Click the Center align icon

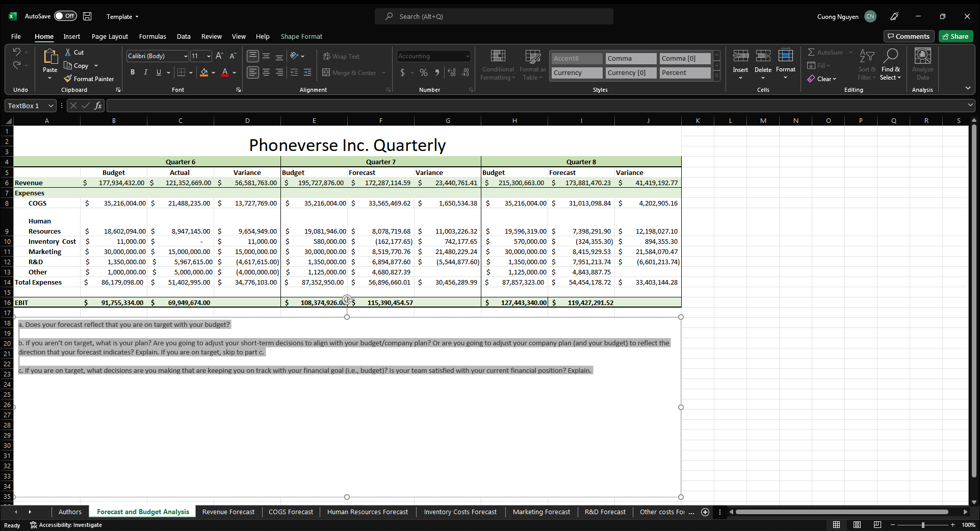coord(266,72)
